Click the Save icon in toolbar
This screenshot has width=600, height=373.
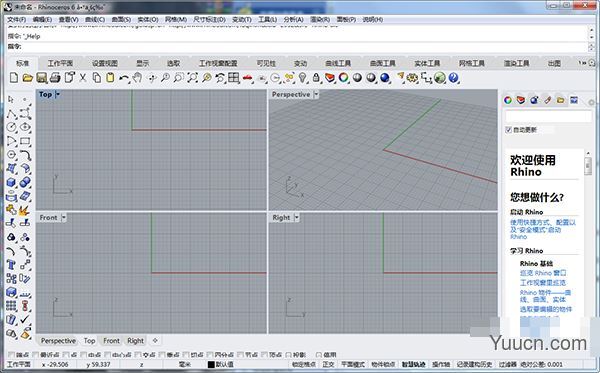click(x=41, y=78)
